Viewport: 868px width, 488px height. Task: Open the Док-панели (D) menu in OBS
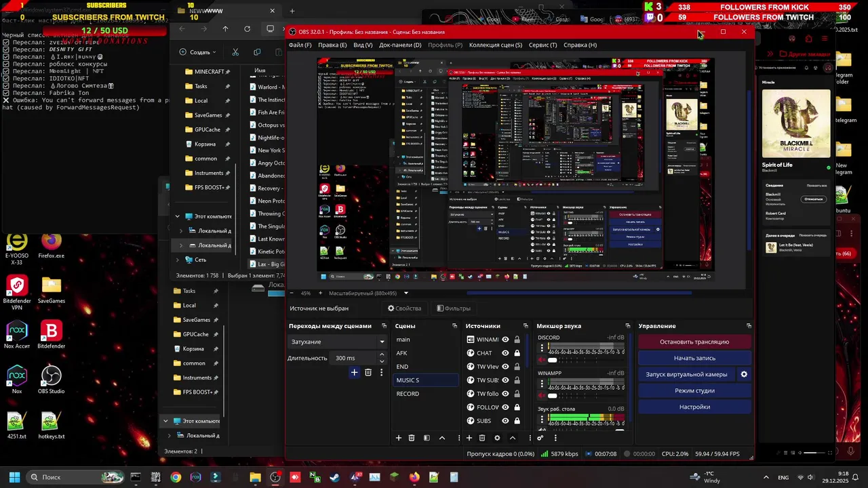point(400,45)
